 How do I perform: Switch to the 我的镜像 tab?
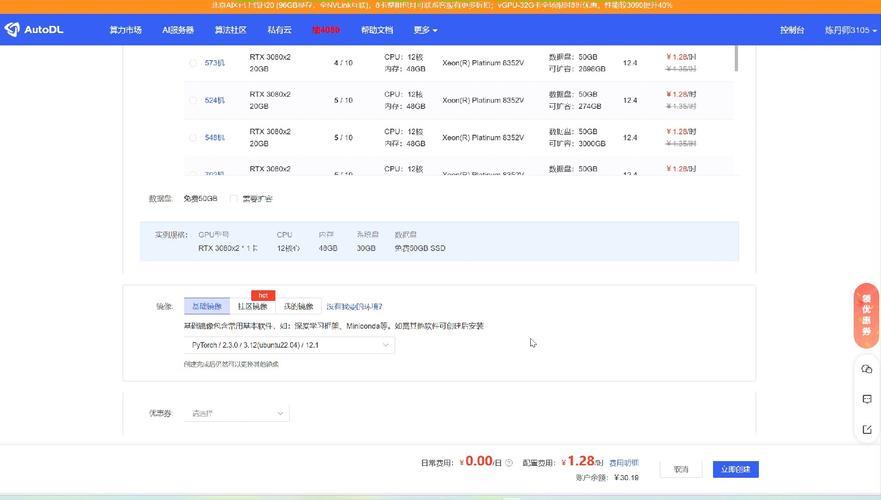[298, 306]
